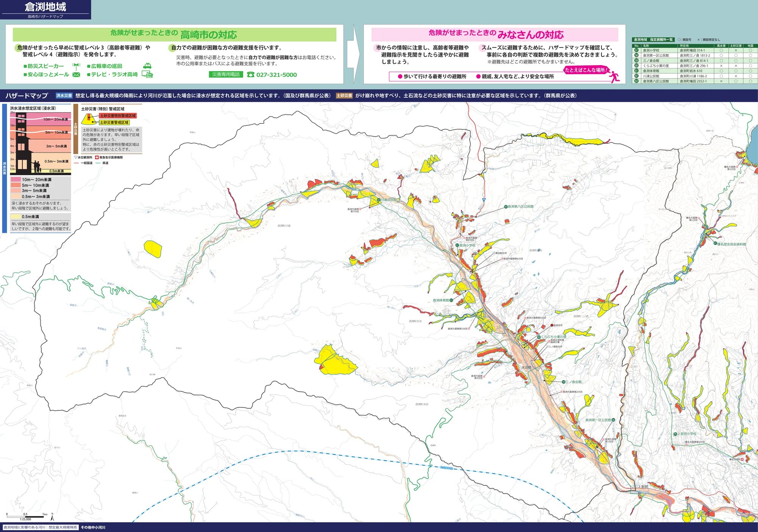Click the 0.5m未満 yellow legend swatch
758x532 pixels.
click(x=16, y=217)
